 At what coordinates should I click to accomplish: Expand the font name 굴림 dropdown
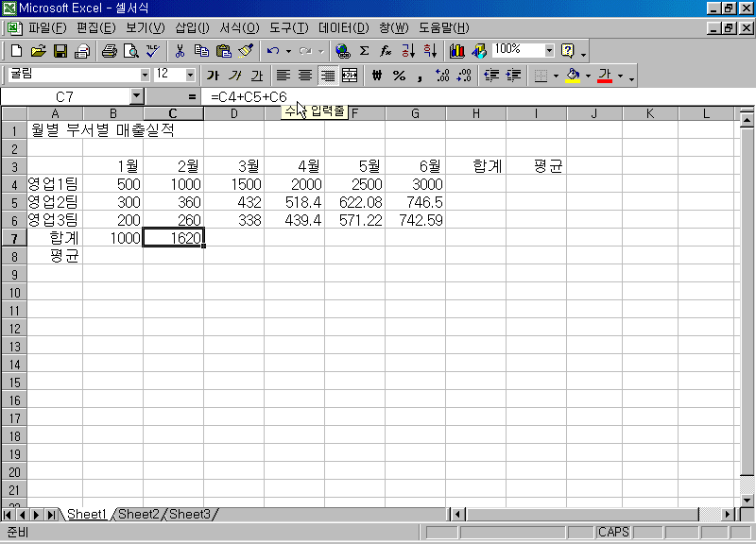point(145,76)
